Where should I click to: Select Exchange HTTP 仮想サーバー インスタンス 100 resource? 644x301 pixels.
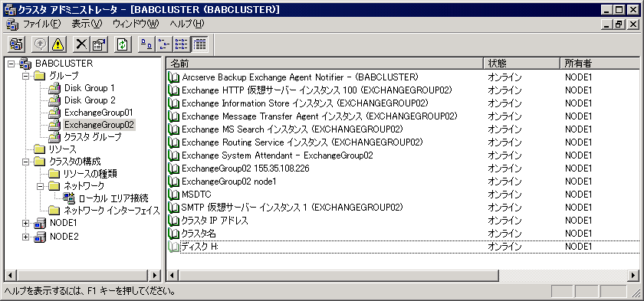pyautogui.click(x=317, y=90)
